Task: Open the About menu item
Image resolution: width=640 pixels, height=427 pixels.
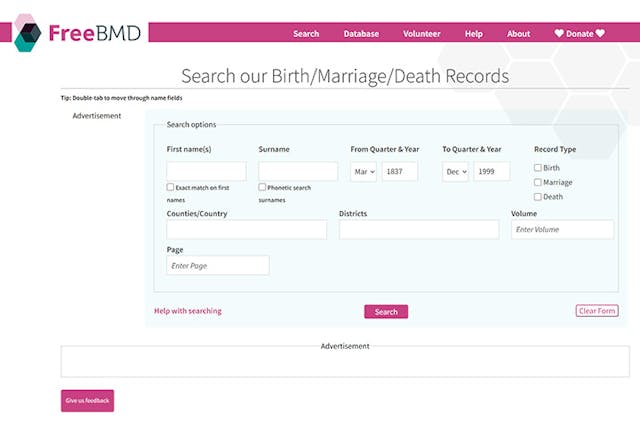Action: (518, 34)
